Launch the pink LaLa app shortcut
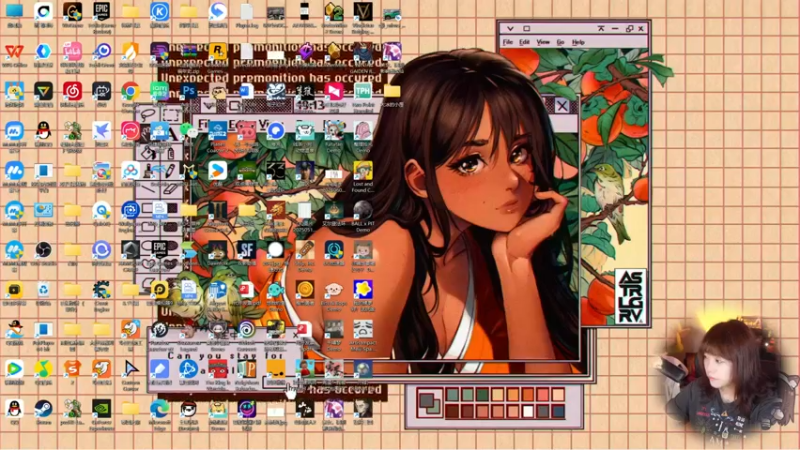800x450 pixels. (x=72, y=52)
